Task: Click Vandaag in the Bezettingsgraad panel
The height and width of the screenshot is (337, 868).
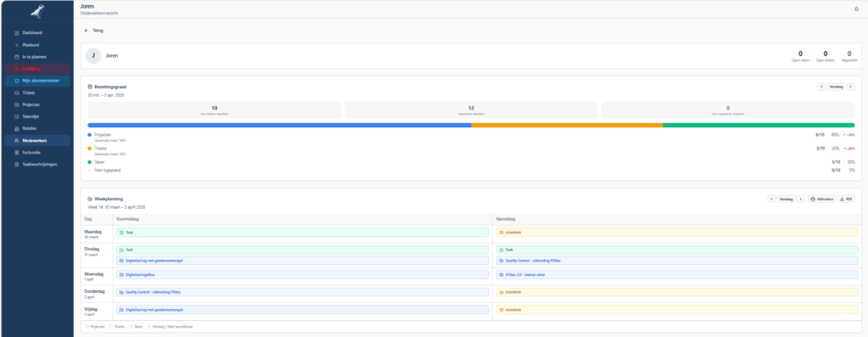Action: (x=836, y=87)
